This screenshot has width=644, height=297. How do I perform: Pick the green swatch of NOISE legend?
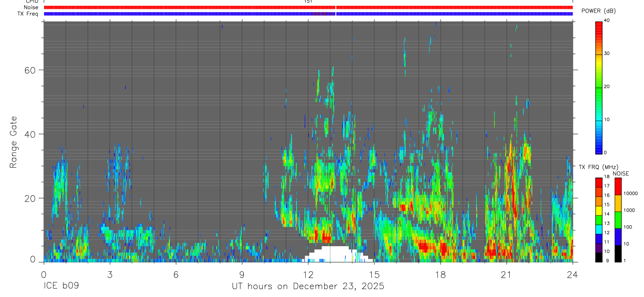617,220
